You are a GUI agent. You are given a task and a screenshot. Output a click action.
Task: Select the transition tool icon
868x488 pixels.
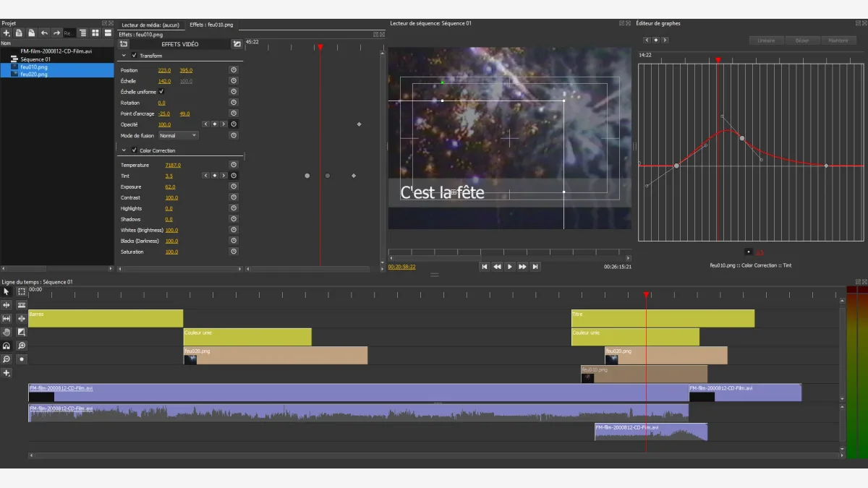coord(22,332)
